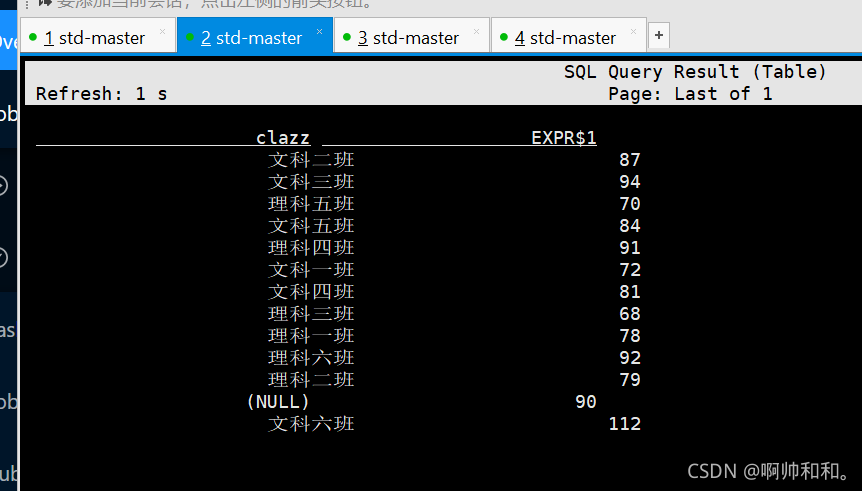Close the 3 std-master tab
Viewport: 862px width, 491px height.
(x=477, y=31)
